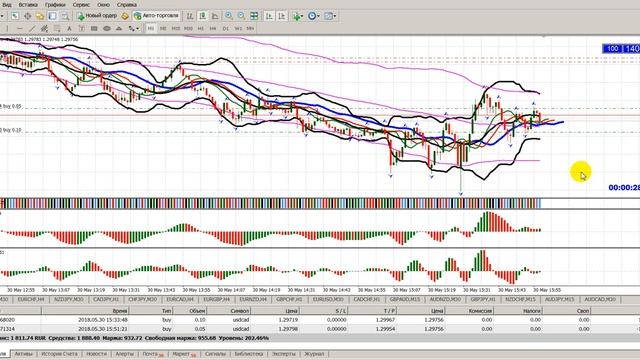
Task: Open the Market Watch window icon
Action: coord(15,16)
